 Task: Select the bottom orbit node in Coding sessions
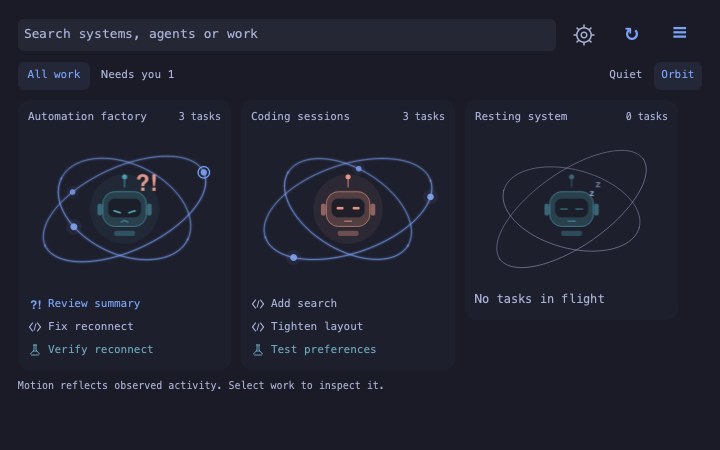pyautogui.click(x=293, y=258)
